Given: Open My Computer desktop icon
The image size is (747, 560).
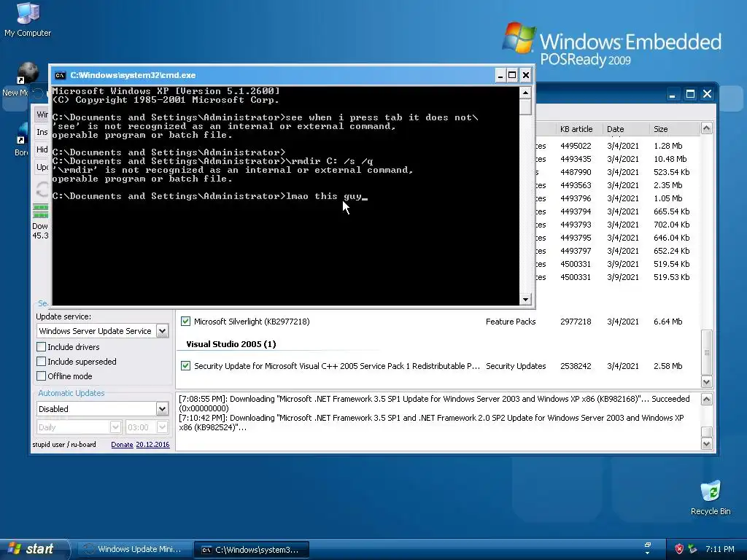Looking at the screenshot, I should point(28,19).
